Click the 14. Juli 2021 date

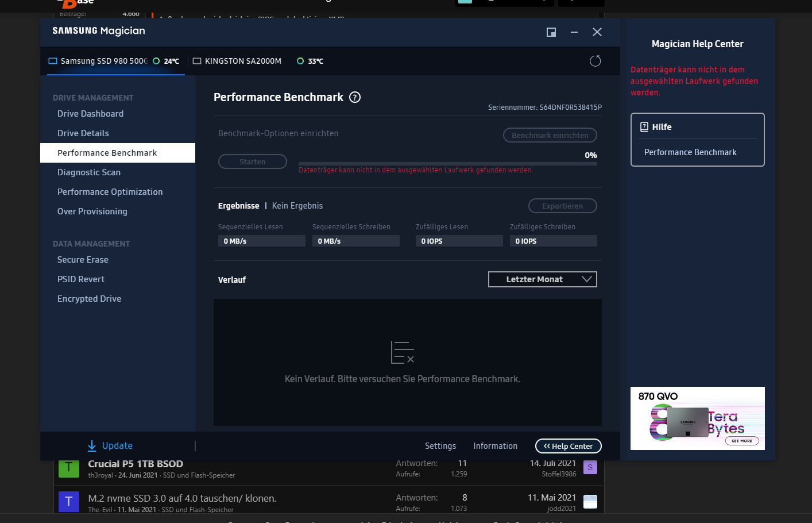coord(553,463)
